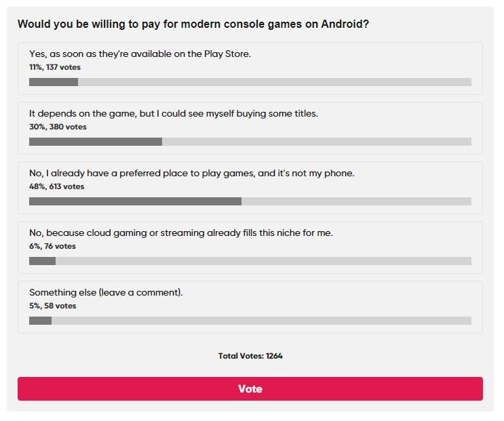
Task: Click the "Total Votes: 1264" label
Action: coord(250,356)
